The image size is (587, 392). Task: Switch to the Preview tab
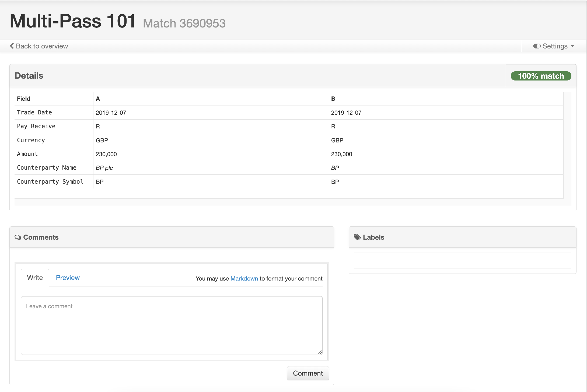68,278
